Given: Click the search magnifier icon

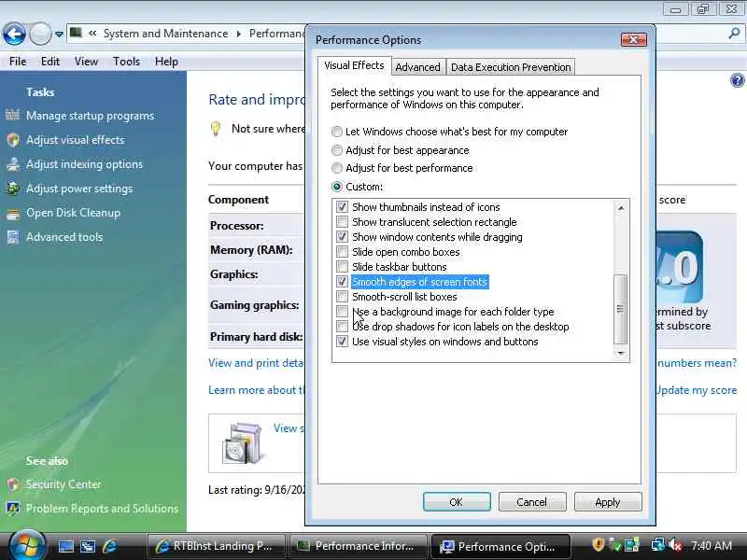Looking at the screenshot, I should pyautogui.click(x=734, y=34).
